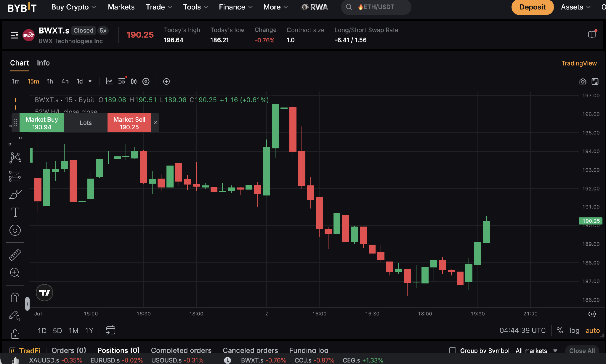Image resolution: width=606 pixels, height=364 pixels.
Task: Select the crosshair cursor tool
Action: pyautogui.click(x=15, y=104)
